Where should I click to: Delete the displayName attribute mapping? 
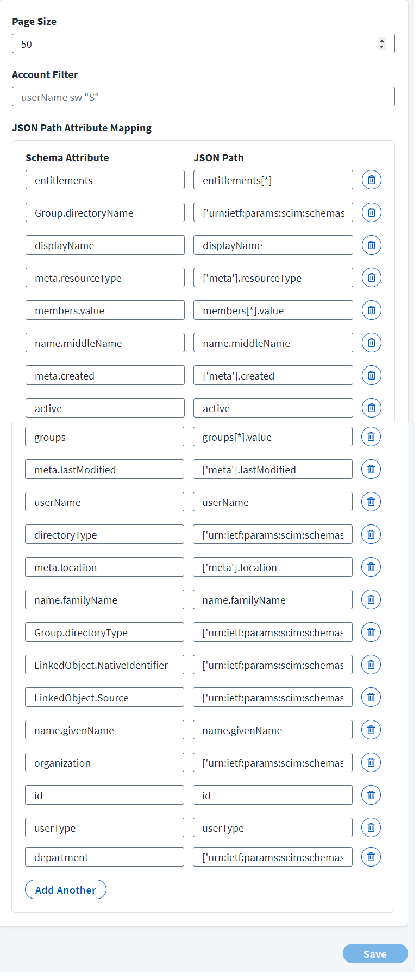(372, 245)
